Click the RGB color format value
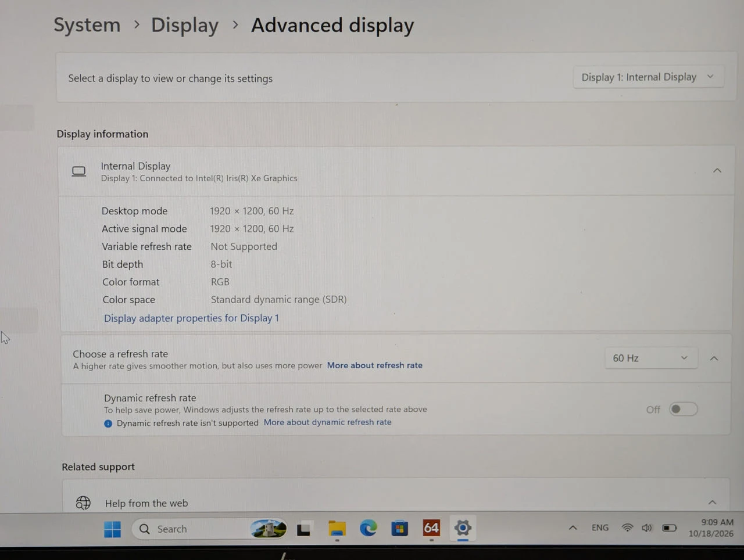Image resolution: width=744 pixels, height=560 pixels. coord(220,282)
